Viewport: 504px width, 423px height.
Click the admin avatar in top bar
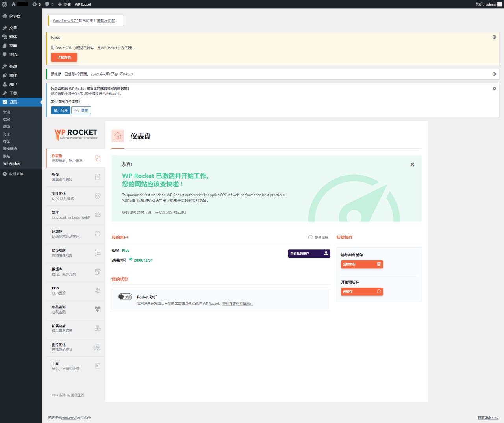pos(500,4)
